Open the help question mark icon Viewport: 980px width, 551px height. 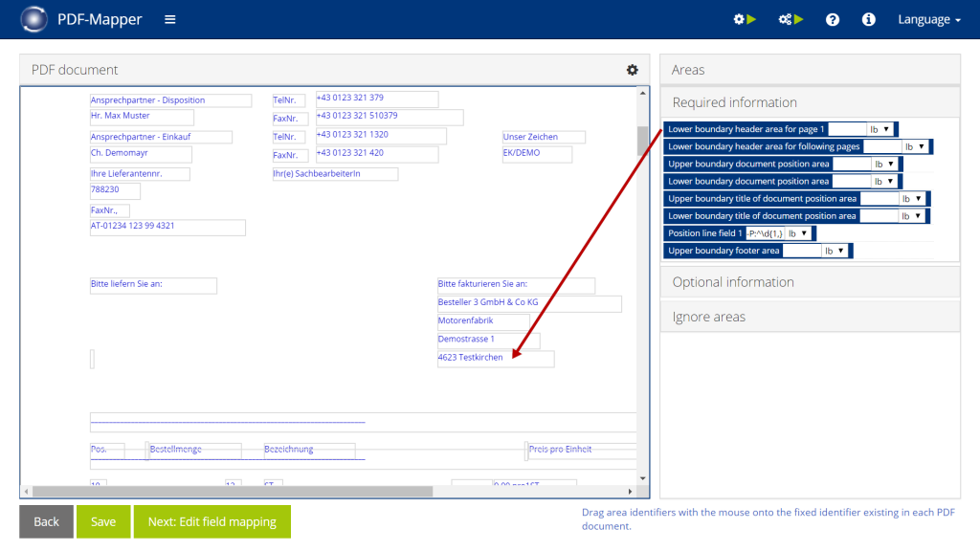tap(832, 19)
